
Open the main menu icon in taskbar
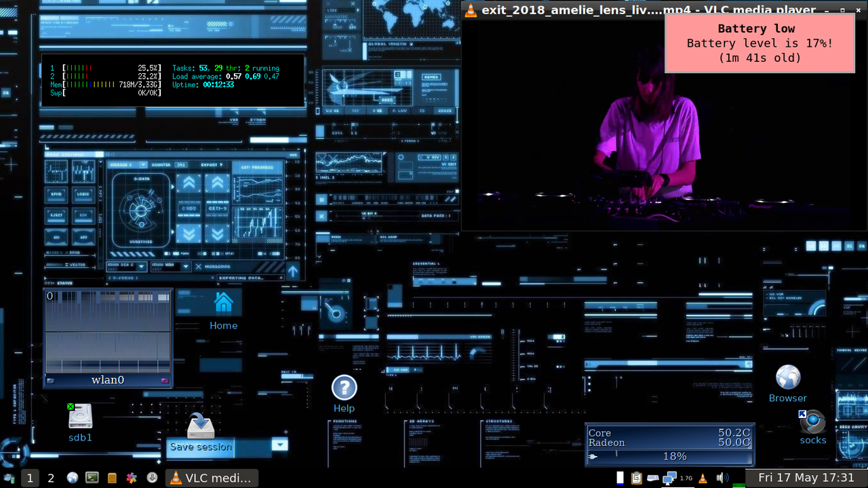[x=9, y=478]
